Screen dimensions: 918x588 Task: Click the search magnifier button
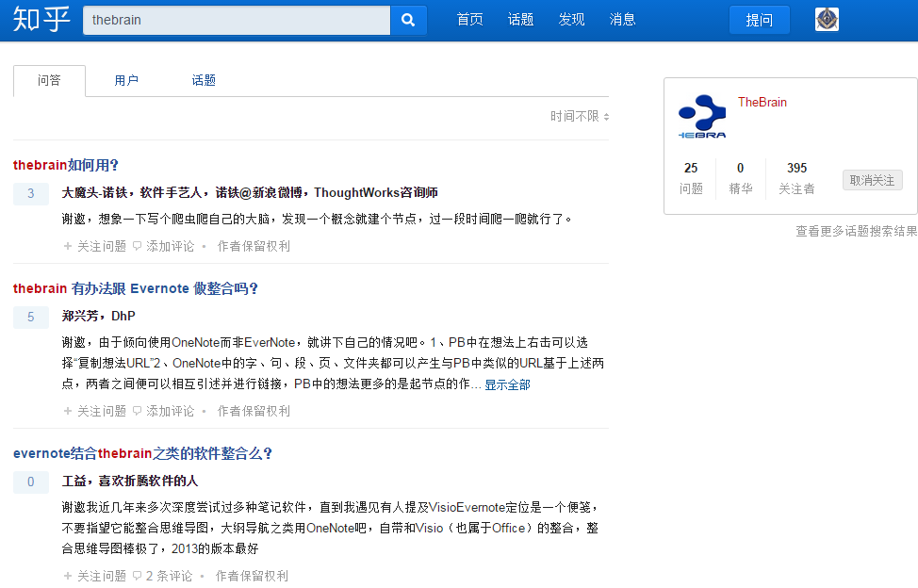click(x=408, y=20)
